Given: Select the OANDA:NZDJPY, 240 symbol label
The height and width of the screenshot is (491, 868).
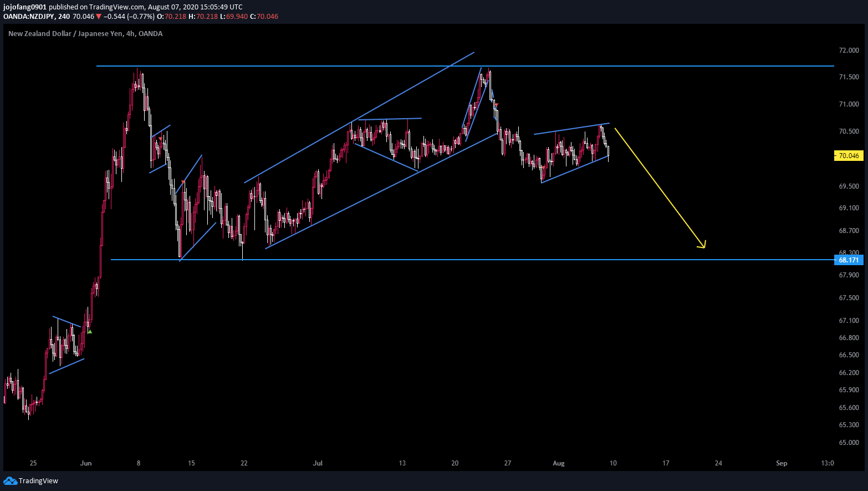Looking at the screenshot, I should 37,17.
